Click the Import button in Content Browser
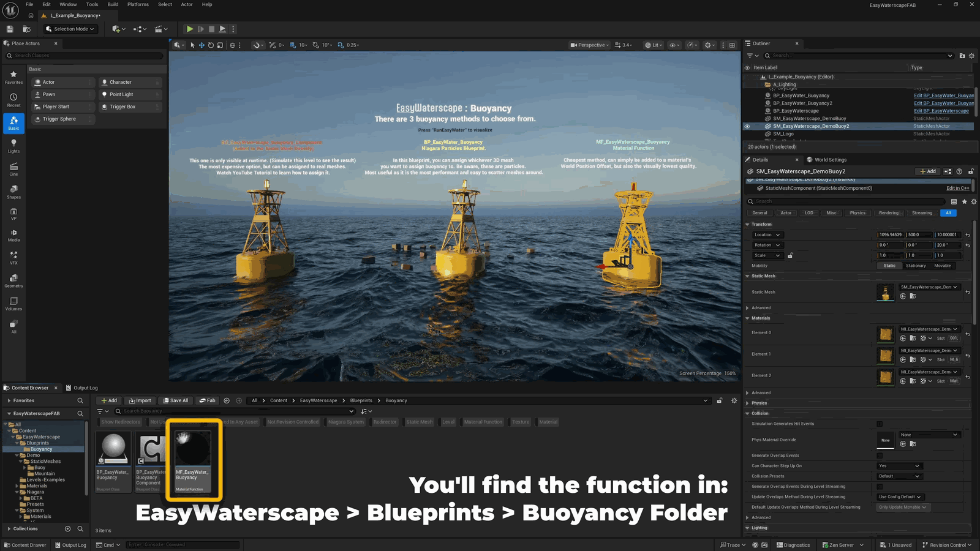 [x=140, y=400]
